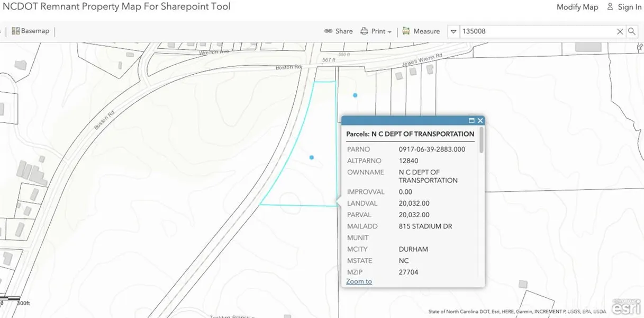Click the blue point near Jewell Wrenn Rd
This screenshot has width=644, height=318.
(x=355, y=95)
